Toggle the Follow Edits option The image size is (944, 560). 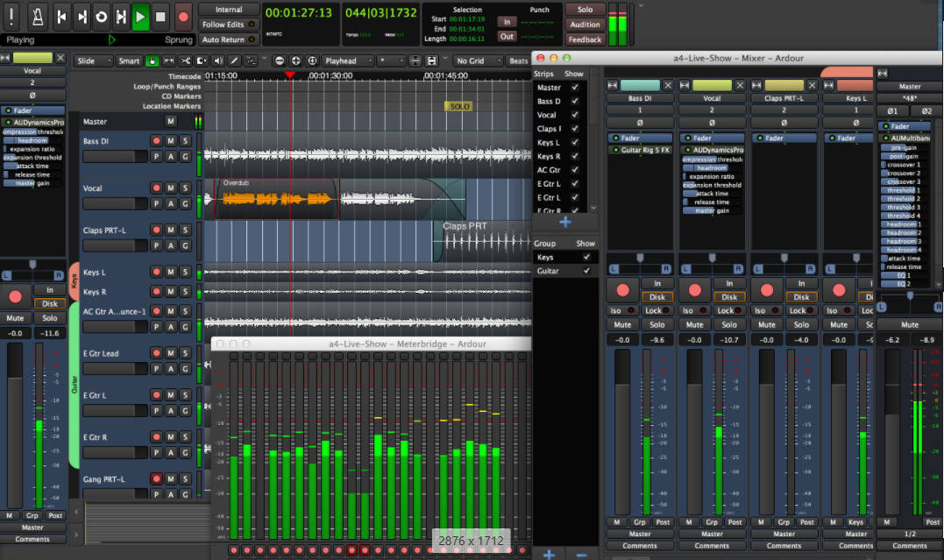point(229,25)
